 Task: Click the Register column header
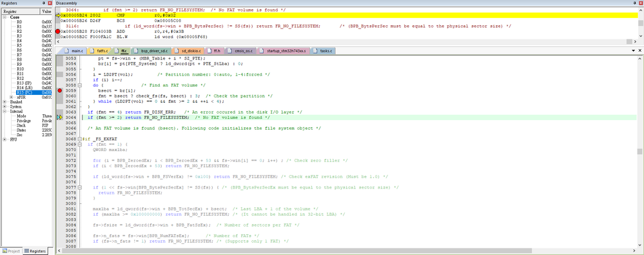[20, 12]
